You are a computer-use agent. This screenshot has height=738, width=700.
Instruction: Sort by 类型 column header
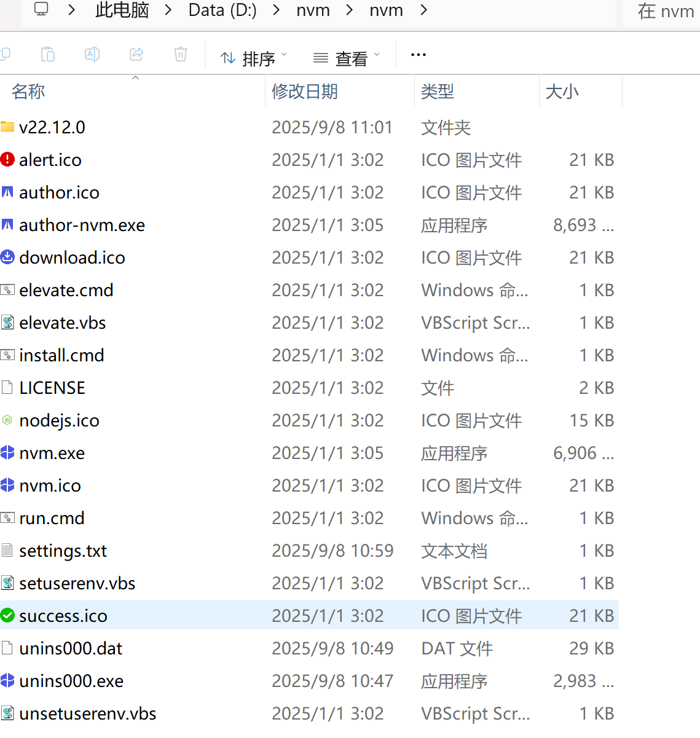tap(438, 92)
